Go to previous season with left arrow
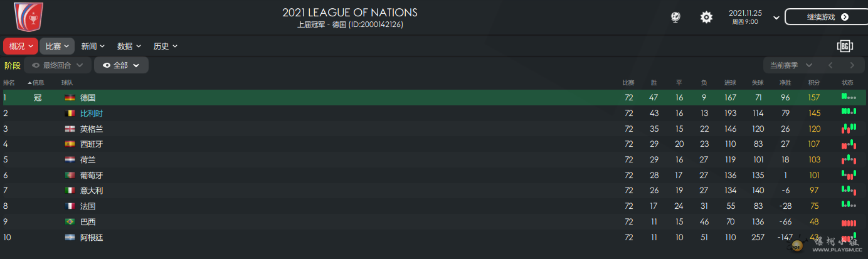This screenshot has width=868, height=259. [x=830, y=65]
